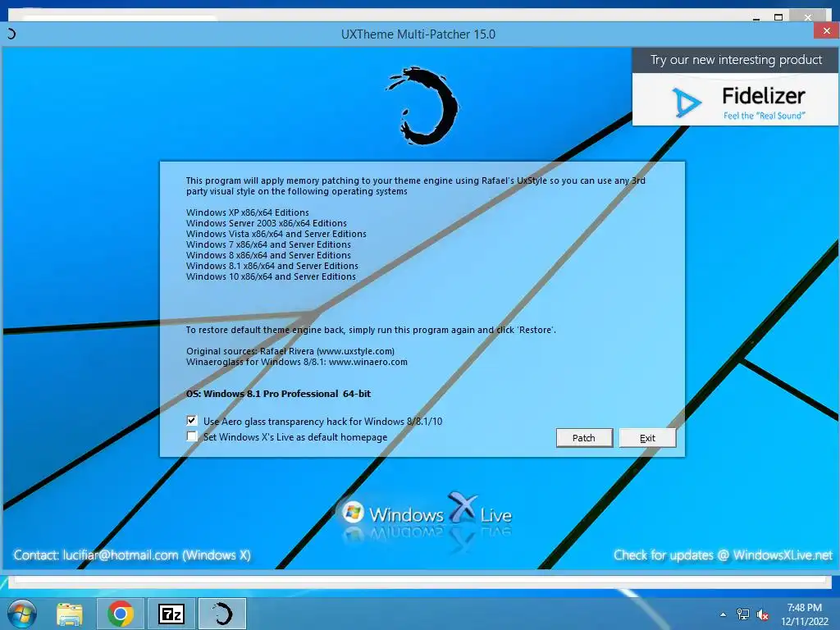
Task: Click the 'Windows 8 x86/x64 and Server Editions' line
Action: [268, 256]
